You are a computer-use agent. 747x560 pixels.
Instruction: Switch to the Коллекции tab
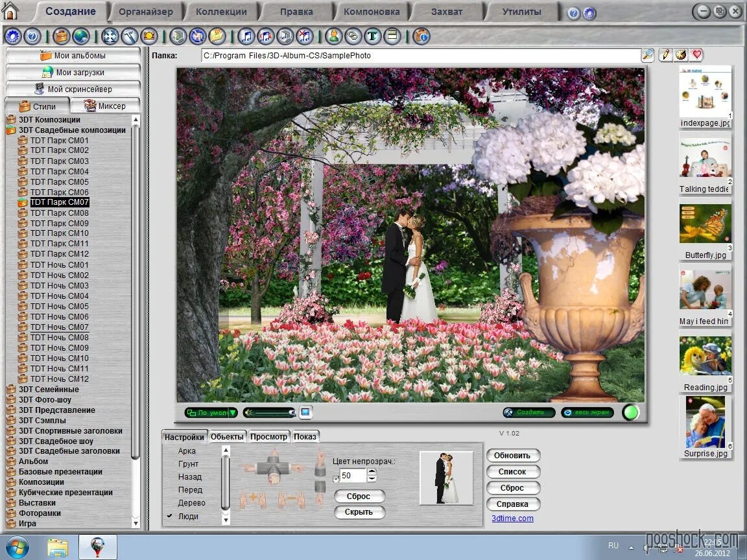[221, 12]
